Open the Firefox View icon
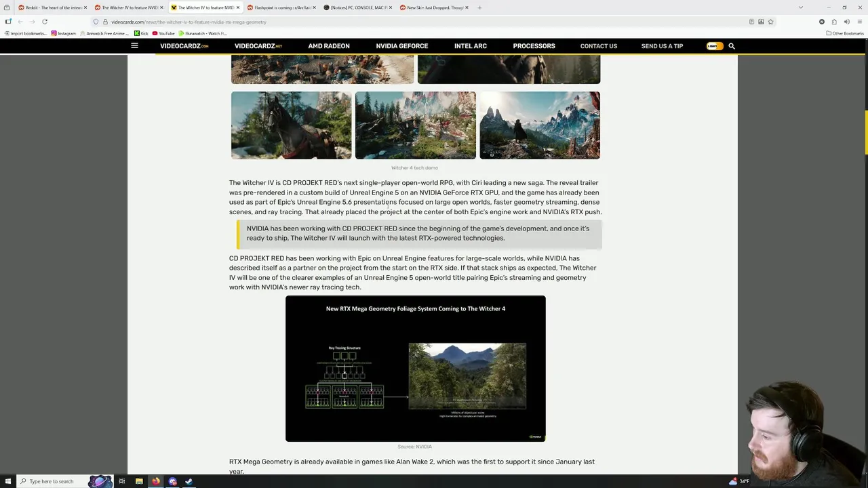The image size is (868, 488). point(7,7)
